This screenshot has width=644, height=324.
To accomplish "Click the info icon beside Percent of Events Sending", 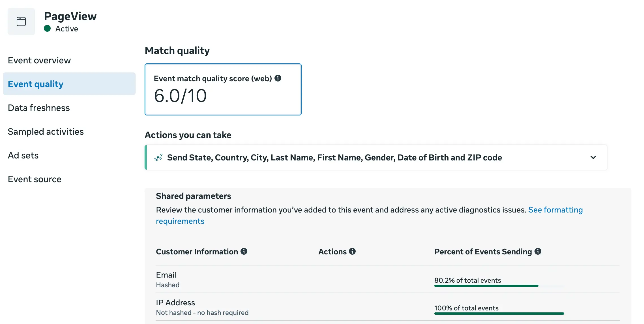I will (x=538, y=251).
